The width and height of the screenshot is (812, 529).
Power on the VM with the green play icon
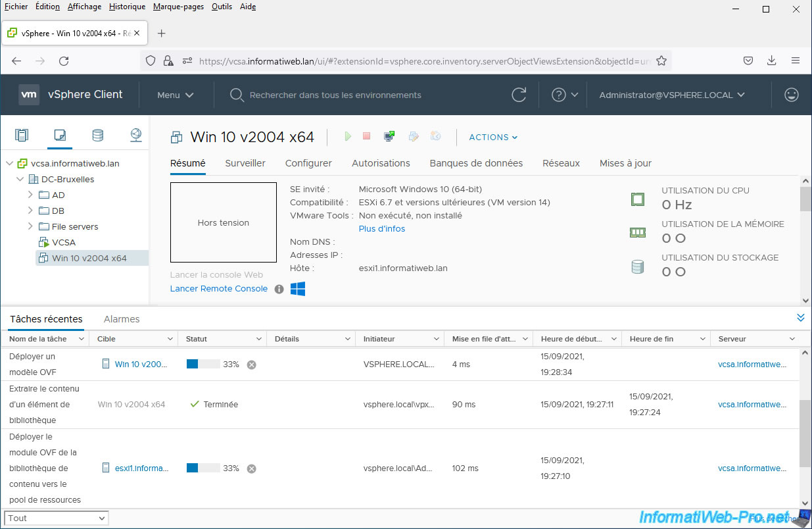coord(348,136)
